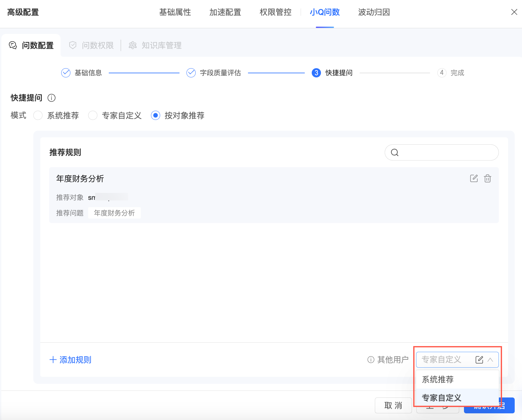Click 添加规则 to add a rule
Viewport: 522px width, 420px height.
point(70,360)
